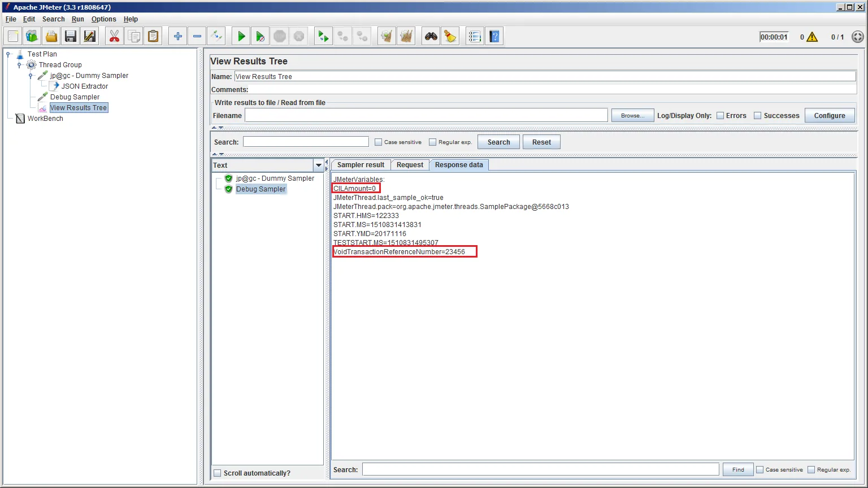Select the jp@gc - Dummy Sampler result
Screen dimensions: 868x488
pos(275,178)
